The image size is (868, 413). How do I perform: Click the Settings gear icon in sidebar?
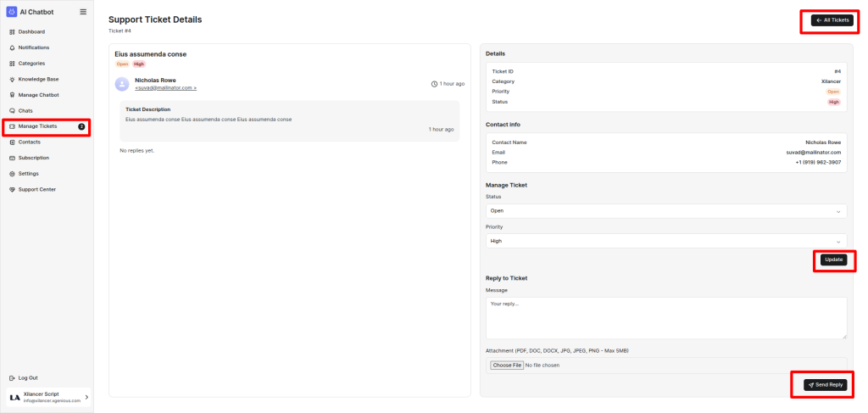[12, 173]
